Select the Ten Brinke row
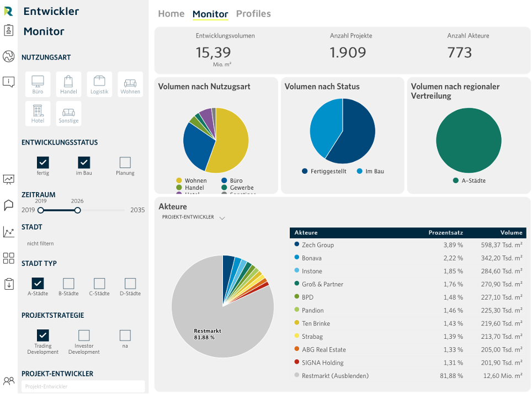This screenshot has height=394, width=532. 408,323
